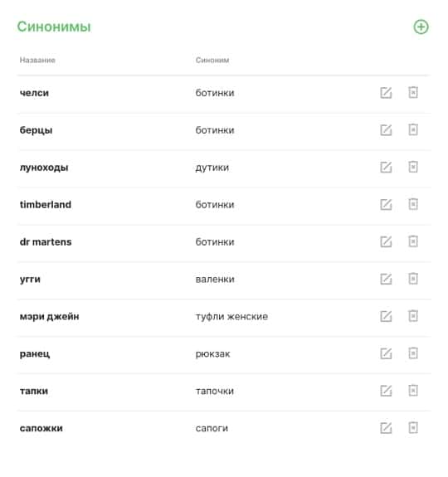Delete the тапки synonym
Viewport: 448px width, 477px height.
click(413, 390)
